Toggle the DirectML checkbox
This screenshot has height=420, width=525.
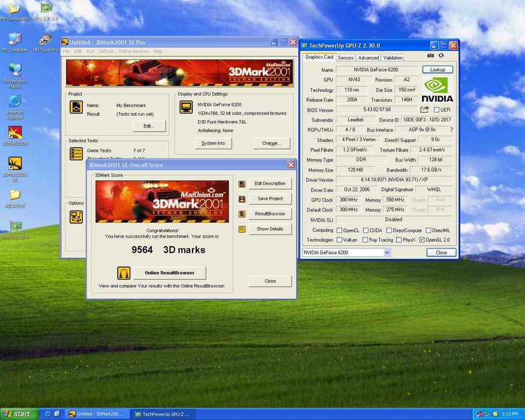[428, 230]
